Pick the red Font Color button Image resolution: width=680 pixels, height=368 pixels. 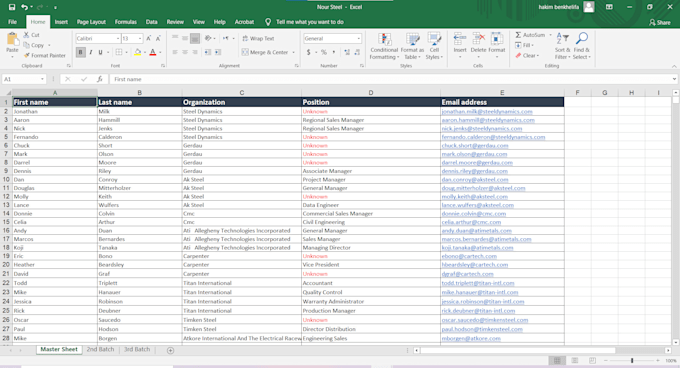[x=153, y=52]
